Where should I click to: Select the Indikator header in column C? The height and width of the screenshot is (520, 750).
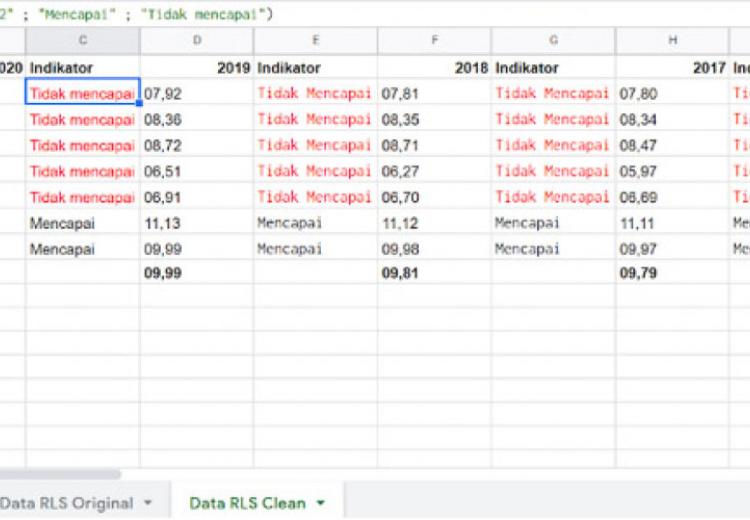point(83,67)
